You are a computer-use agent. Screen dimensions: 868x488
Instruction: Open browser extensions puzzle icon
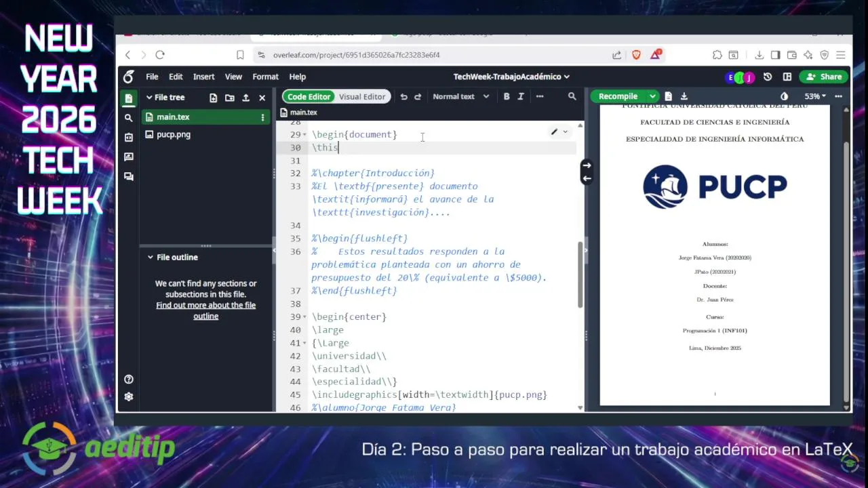pos(717,55)
